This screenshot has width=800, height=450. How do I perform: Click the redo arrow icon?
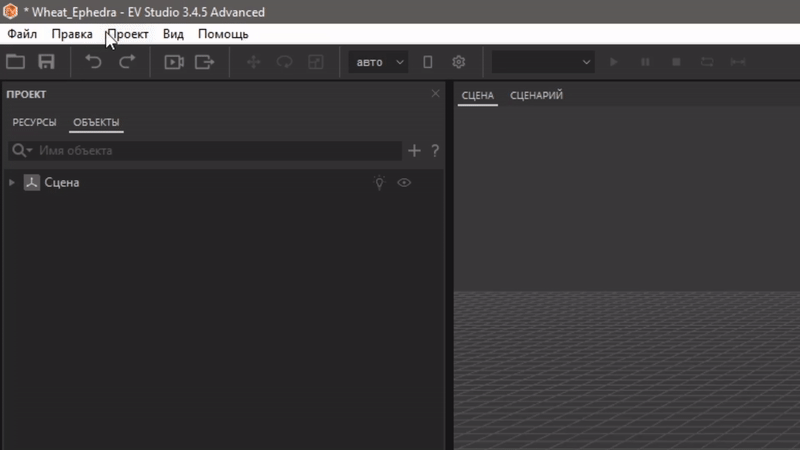click(127, 62)
